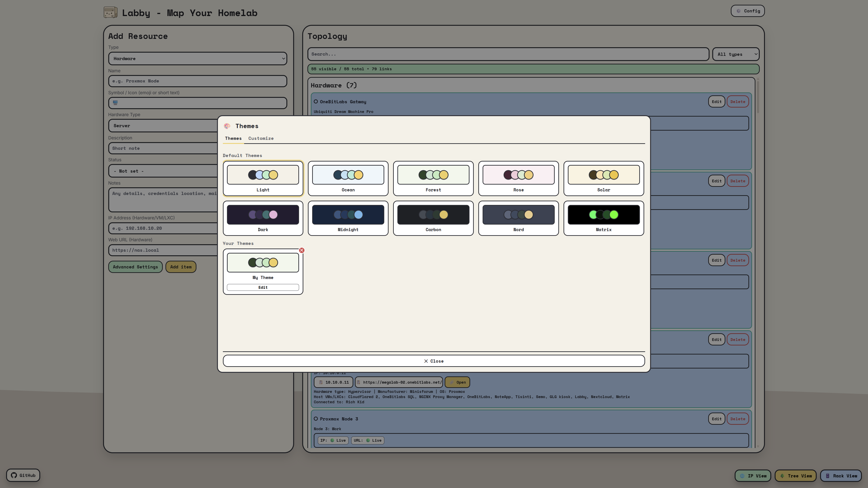The width and height of the screenshot is (868, 488).
Task: Select the Dark theme card
Action: click(x=263, y=218)
